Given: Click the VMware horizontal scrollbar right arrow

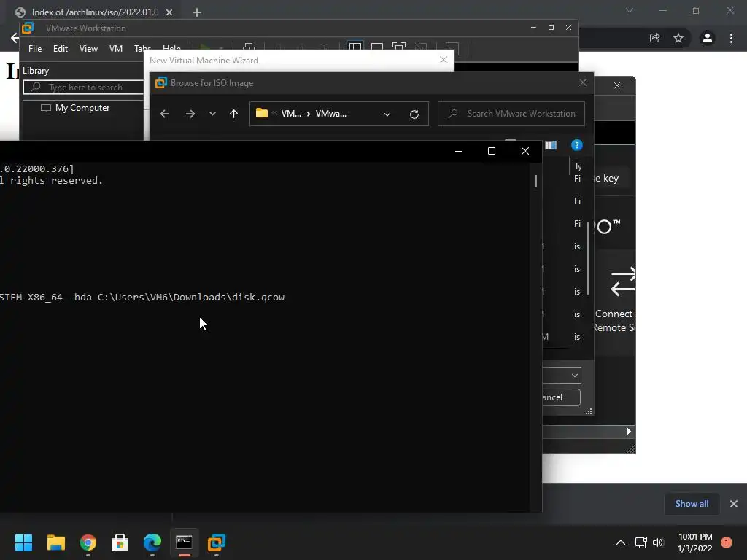Looking at the screenshot, I should (629, 432).
